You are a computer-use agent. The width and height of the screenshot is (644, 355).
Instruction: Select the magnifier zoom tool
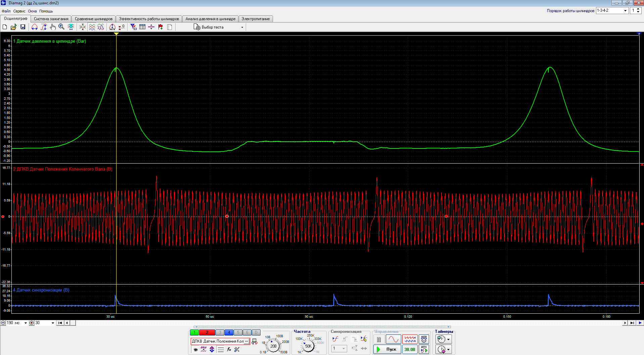[x=61, y=27]
